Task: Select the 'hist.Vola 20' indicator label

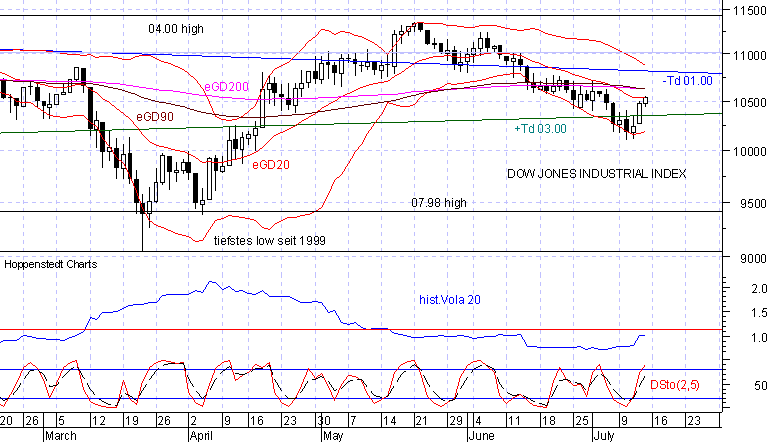Action: (449, 298)
